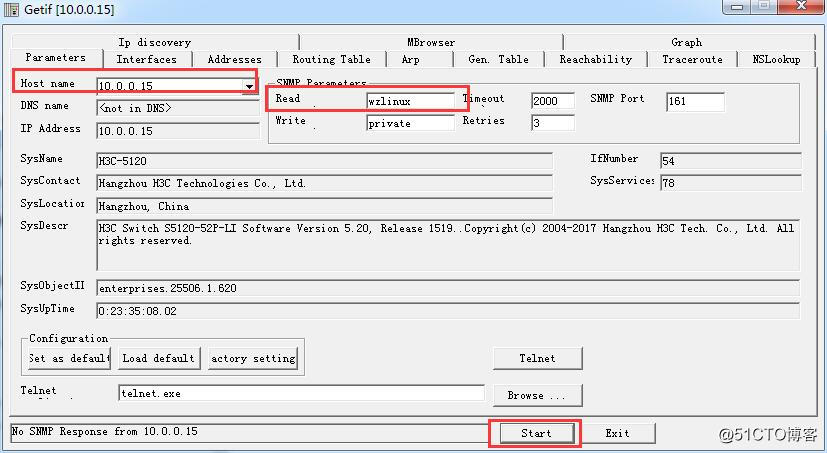Go to the Routing Table tab

[x=332, y=59]
